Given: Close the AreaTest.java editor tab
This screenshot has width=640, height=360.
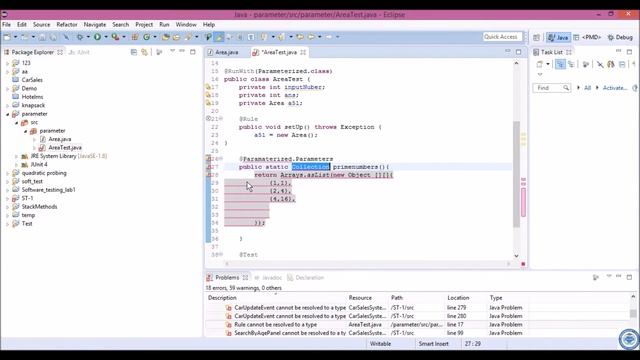Looking at the screenshot, I should tap(303, 52).
